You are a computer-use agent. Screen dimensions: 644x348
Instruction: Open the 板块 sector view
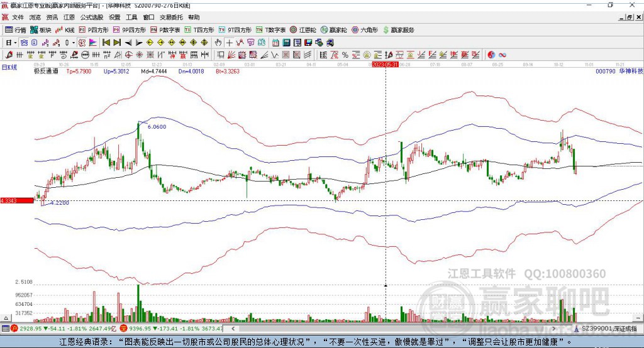pyautogui.click(x=40, y=30)
